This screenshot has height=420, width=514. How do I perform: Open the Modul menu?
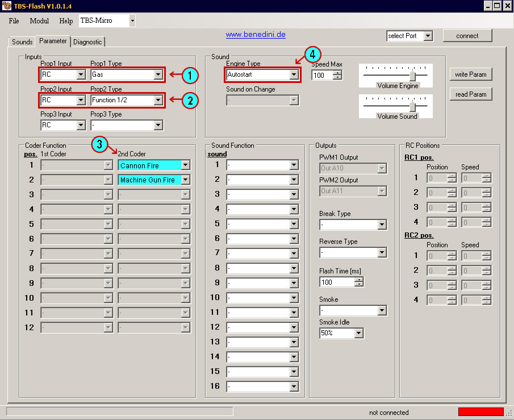(x=39, y=21)
